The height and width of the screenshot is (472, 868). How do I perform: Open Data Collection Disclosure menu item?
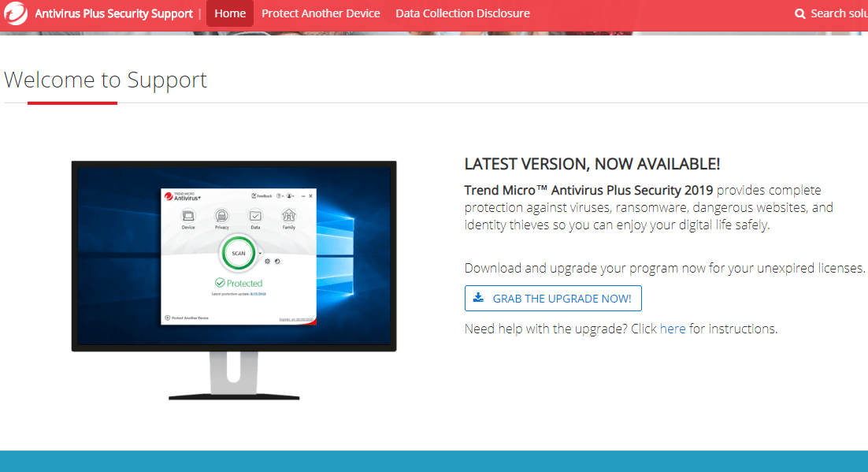pyautogui.click(x=462, y=13)
